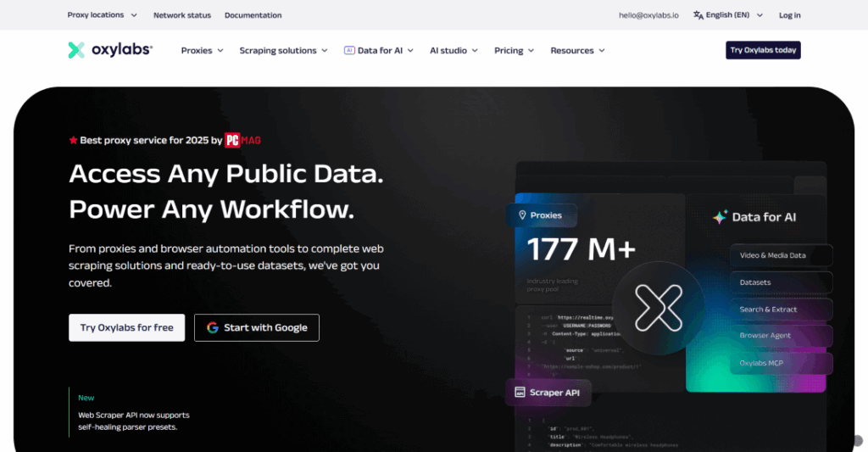The width and height of the screenshot is (868, 452).
Task: Click the oxylabs wordmark text
Action: pos(122,49)
